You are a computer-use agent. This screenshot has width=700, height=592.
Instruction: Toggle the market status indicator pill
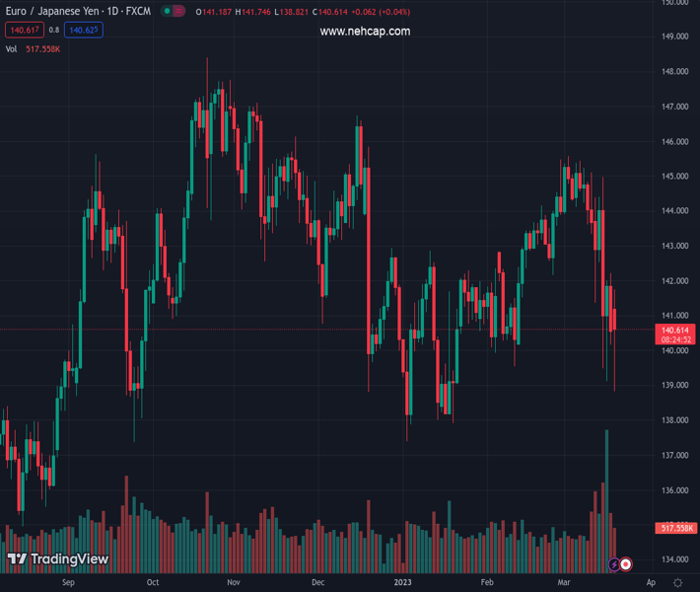[x=173, y=12]
